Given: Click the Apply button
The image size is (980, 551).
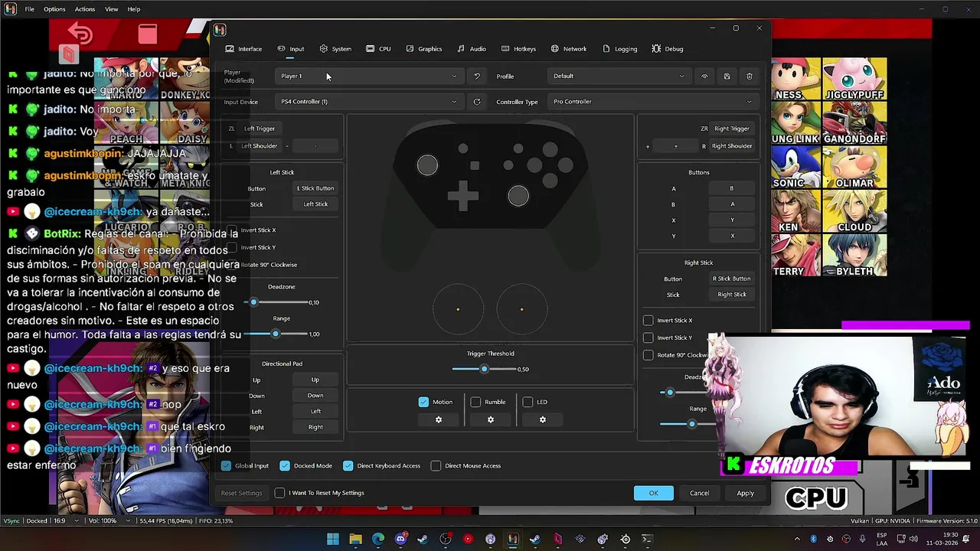Looking at the screenshot, I should coord(745,493).
